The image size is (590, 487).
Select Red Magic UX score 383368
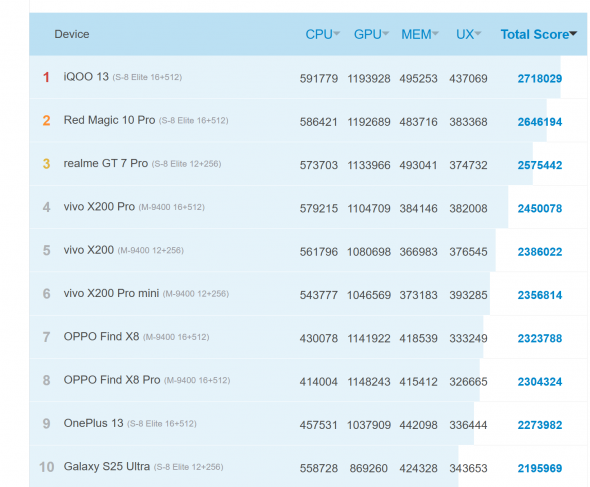coord(468,122)
